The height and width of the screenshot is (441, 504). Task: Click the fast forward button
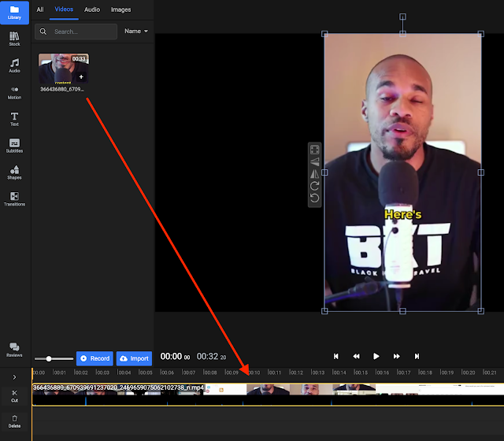397,356
